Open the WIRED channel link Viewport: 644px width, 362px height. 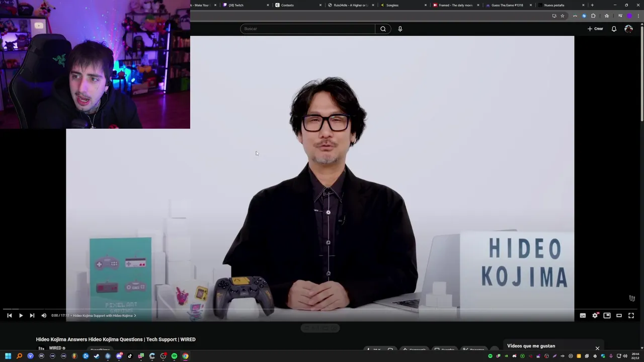point(55,348)
